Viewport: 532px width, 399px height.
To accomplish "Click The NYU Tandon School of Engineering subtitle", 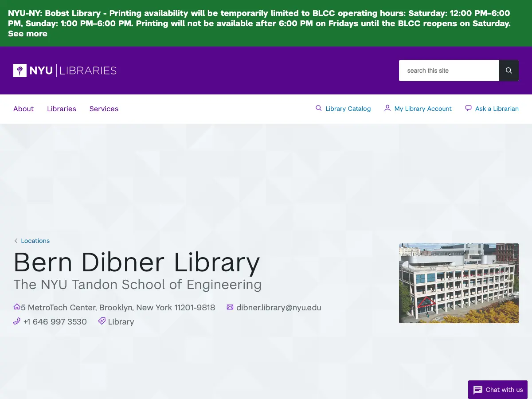I will (137, 284).
